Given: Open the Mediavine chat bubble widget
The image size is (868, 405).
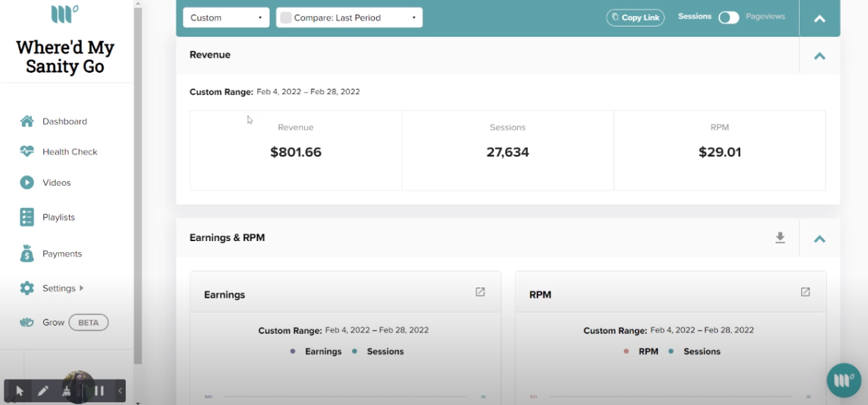Looking at the screenshot, I should (844, 380).
